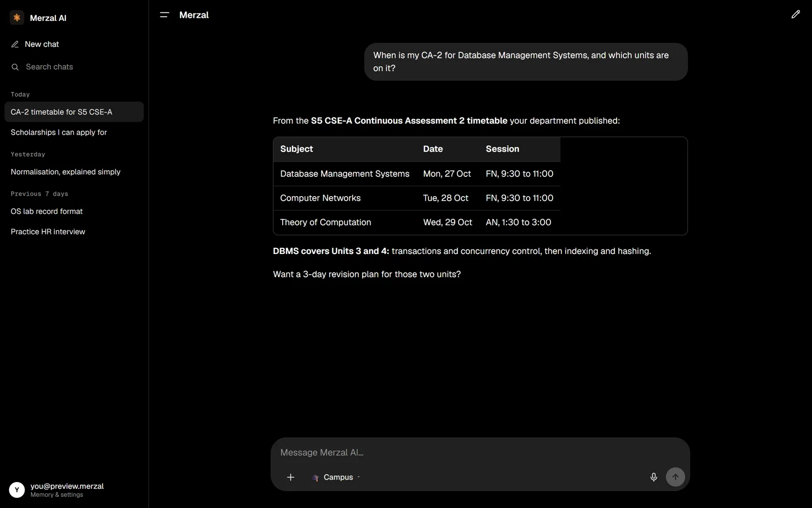Viewport: 812px width, 508px height.
Task: Click the Database Management Systems table row
Action: click(417, 174)
